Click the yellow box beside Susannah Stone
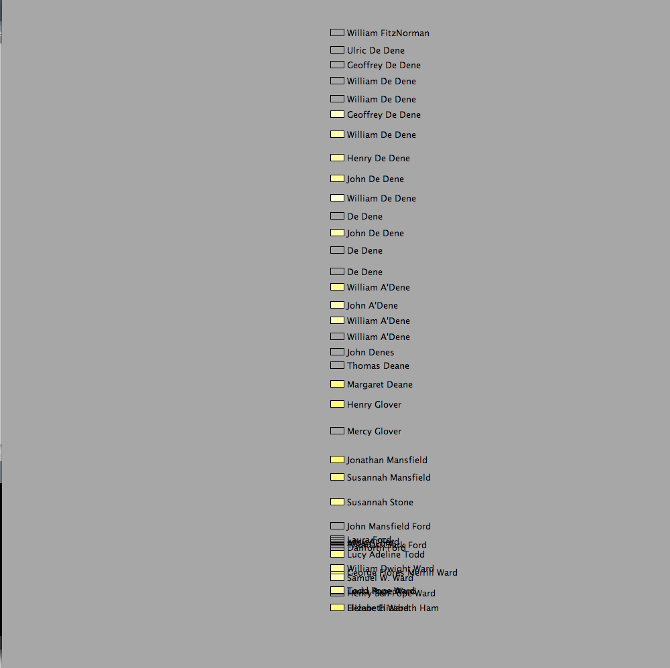Screen dimensions: 670x668 [337, 502]
